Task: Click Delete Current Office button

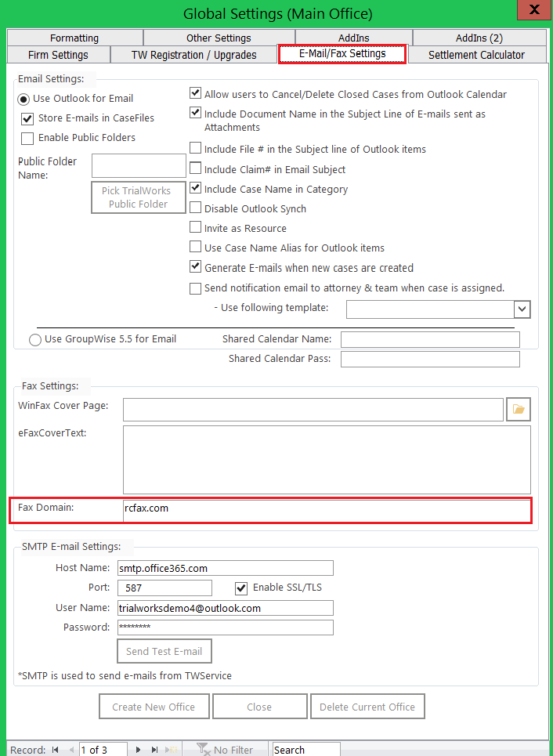Action: [367, 707]
